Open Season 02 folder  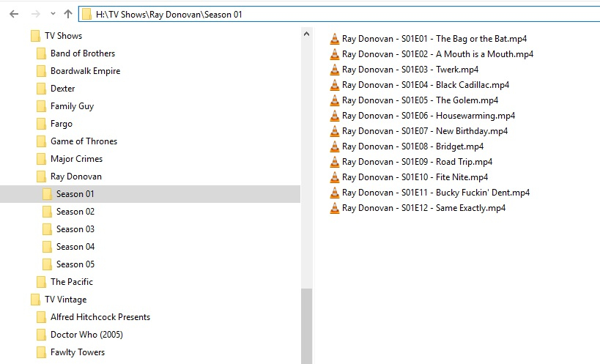(x=75, y=212)
